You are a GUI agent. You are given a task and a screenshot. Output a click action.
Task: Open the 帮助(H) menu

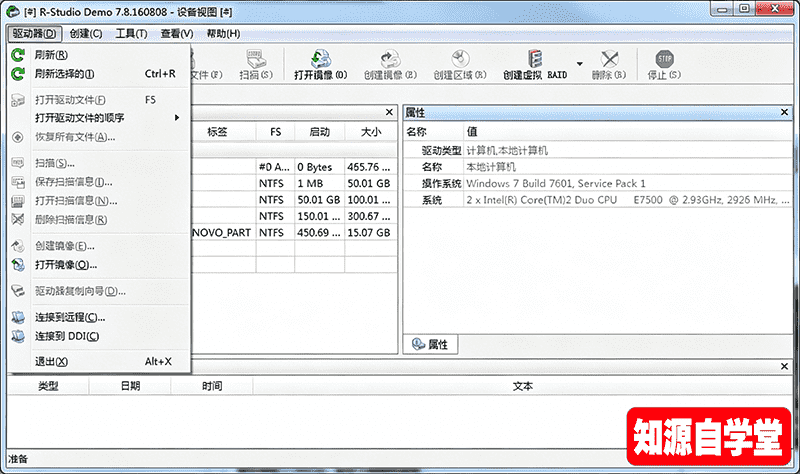223,34
